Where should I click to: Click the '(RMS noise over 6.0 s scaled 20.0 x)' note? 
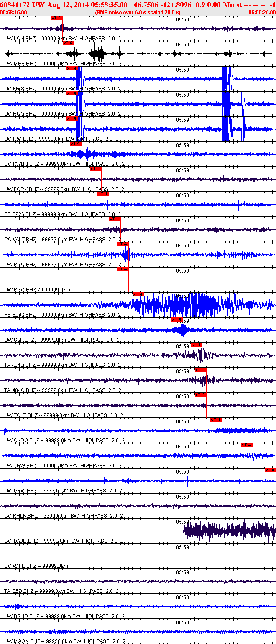tap(138, 13)
